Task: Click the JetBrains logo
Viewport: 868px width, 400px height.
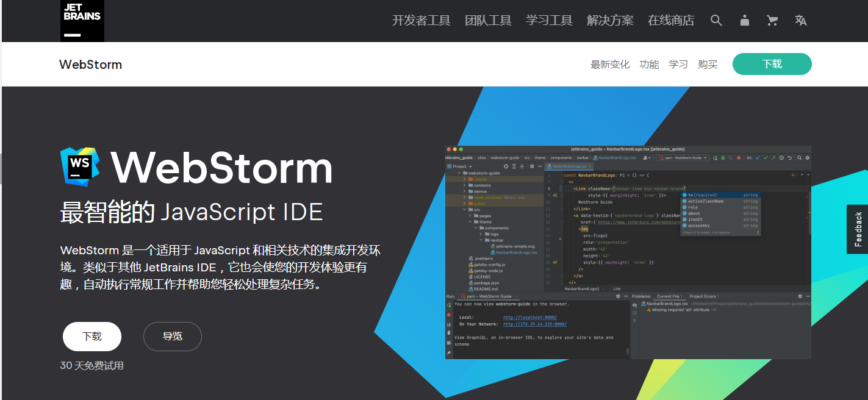Action: [82, 21]
